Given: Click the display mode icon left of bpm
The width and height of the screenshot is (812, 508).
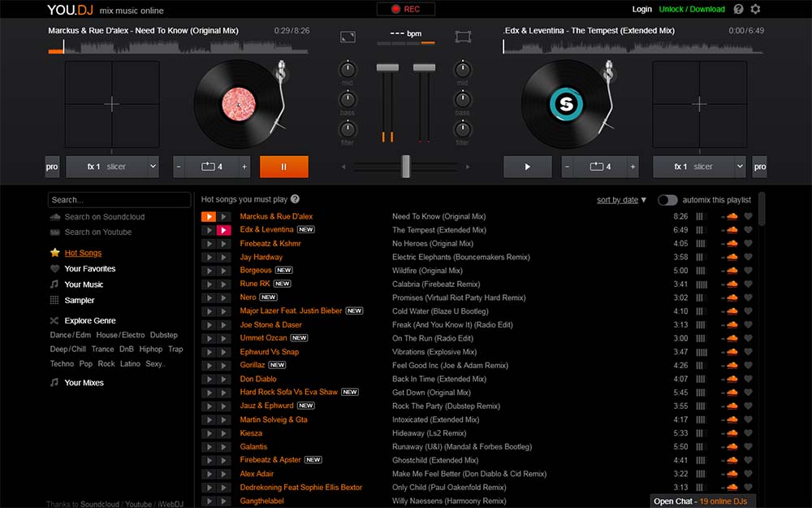Looking at the screenshot, I should pyautogui.click(x=348, y=37).
